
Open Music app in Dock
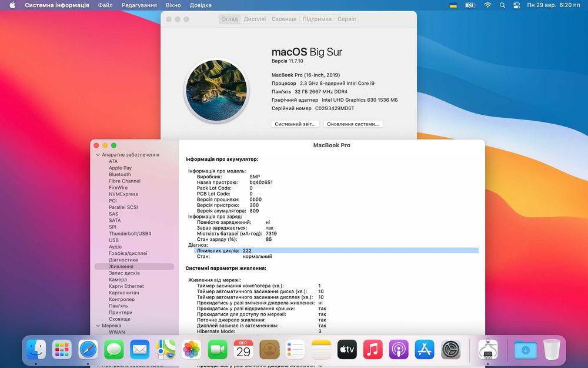373,350
